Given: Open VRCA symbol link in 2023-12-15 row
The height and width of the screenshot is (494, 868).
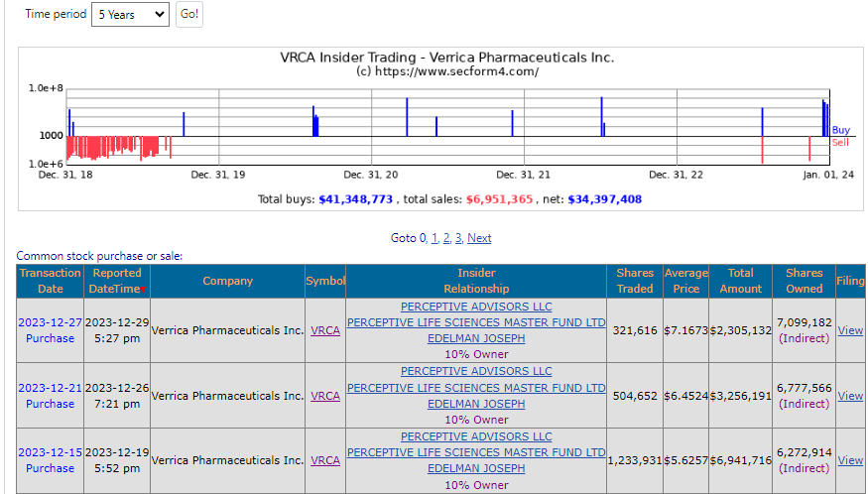Looking at the screenshot, I should tap(325, 460).
